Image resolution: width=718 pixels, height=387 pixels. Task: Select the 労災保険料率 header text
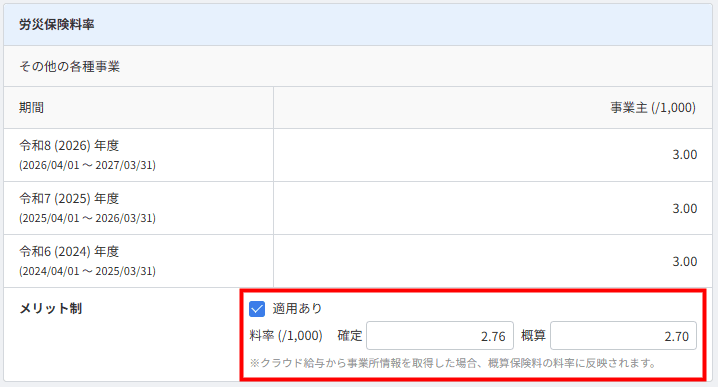(57, 24)
